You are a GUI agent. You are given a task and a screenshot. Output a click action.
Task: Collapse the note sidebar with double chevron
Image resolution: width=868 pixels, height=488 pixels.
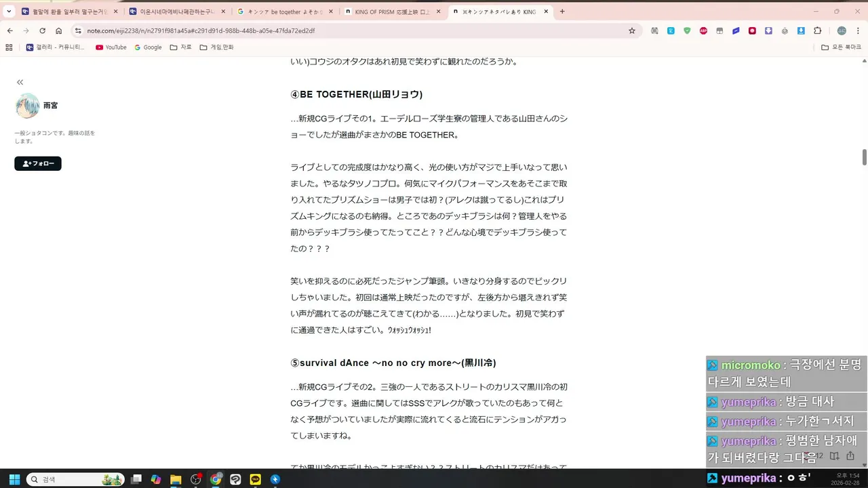20,82
